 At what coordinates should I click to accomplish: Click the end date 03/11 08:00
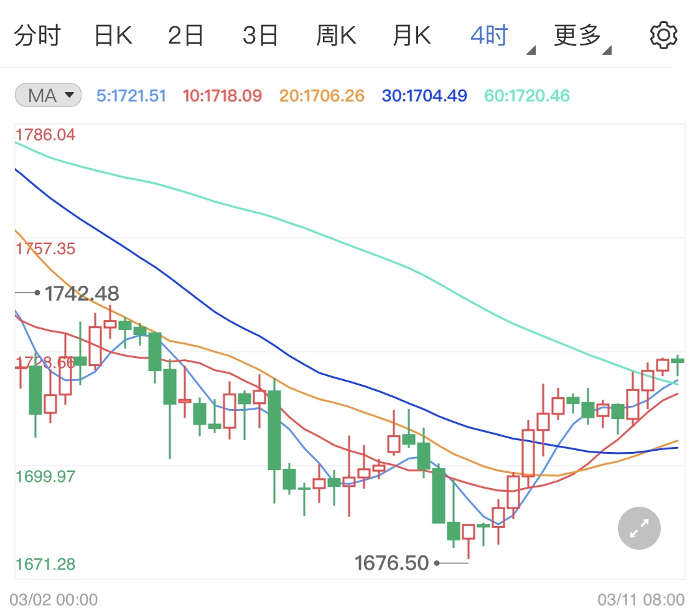coord(641,600)
